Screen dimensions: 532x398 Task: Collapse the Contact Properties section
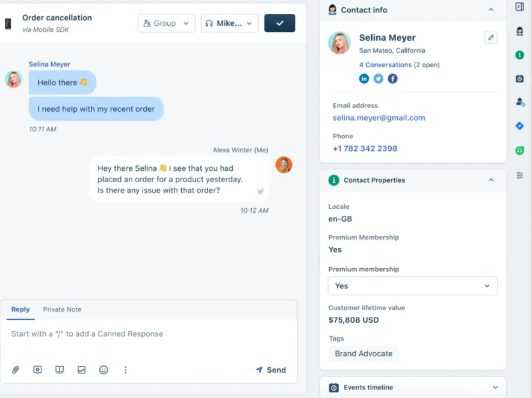pos(491,180)
